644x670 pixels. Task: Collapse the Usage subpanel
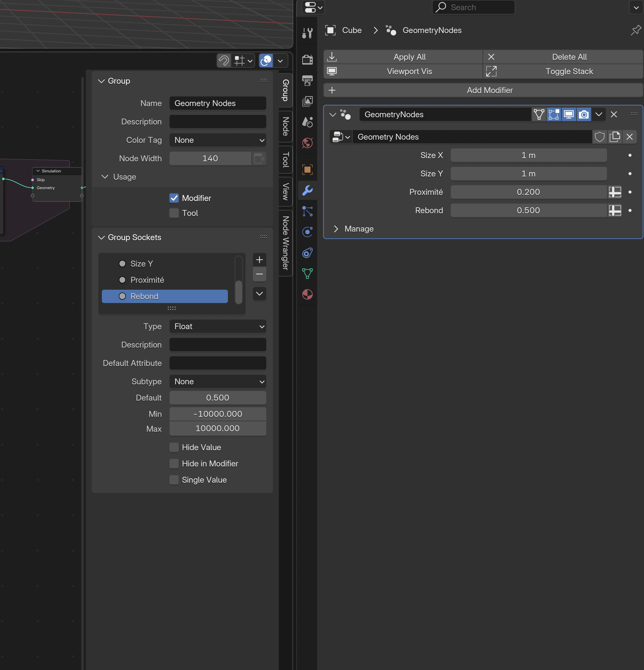pyautogui.click(x=105, y=177)
